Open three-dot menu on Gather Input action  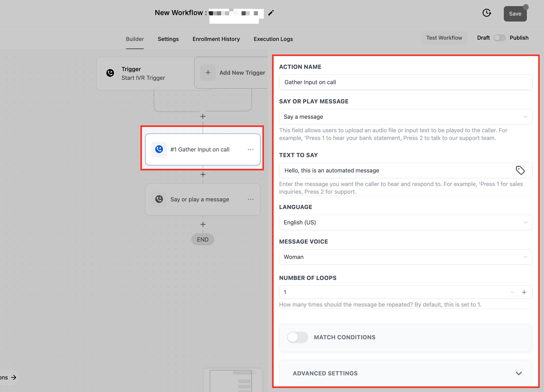coord(251,149)
